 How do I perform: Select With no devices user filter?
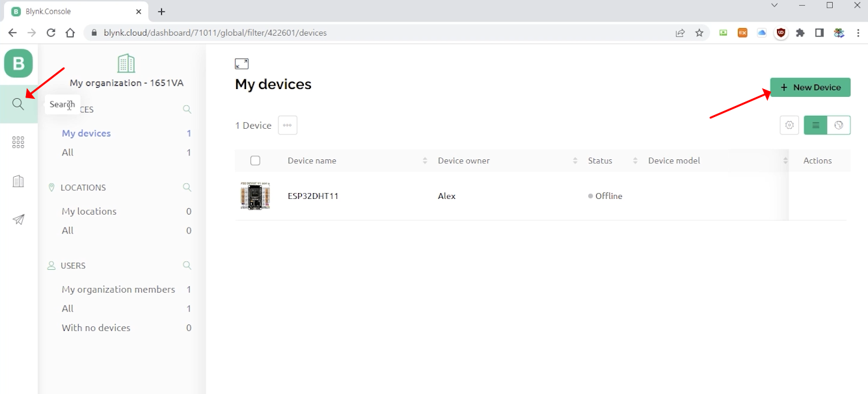tap(96, 328)
